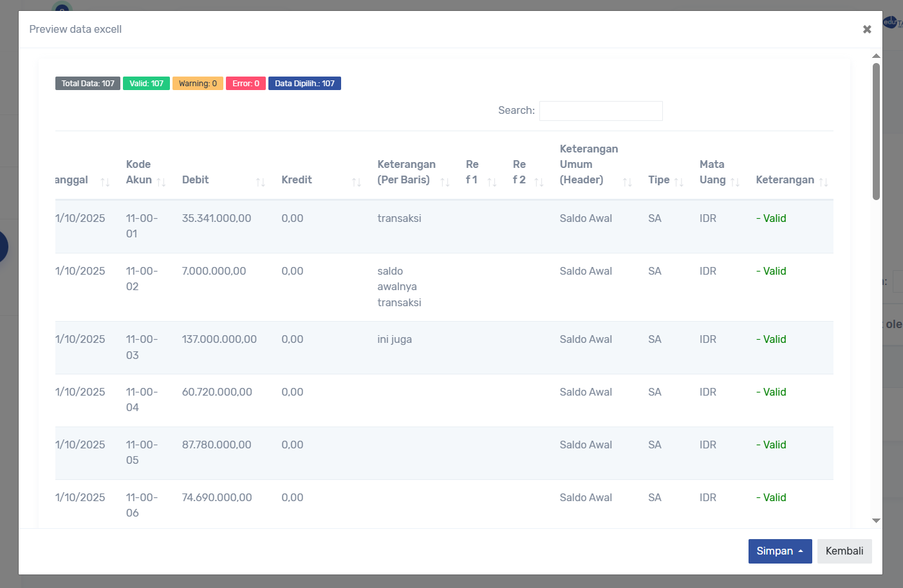
Task: Click the Warning: 0 badge
Action: [x=198, y=84]
